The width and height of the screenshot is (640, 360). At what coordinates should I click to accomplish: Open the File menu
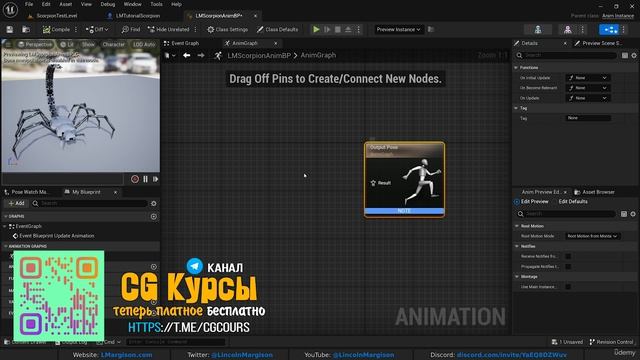click(29, 4)
